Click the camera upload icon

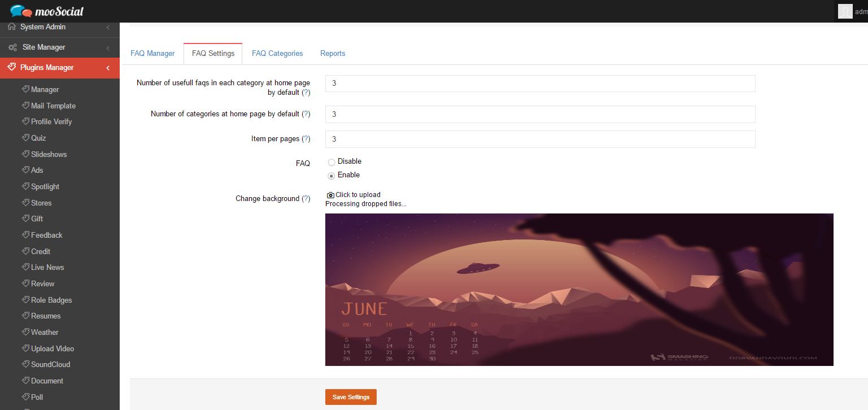330,195
